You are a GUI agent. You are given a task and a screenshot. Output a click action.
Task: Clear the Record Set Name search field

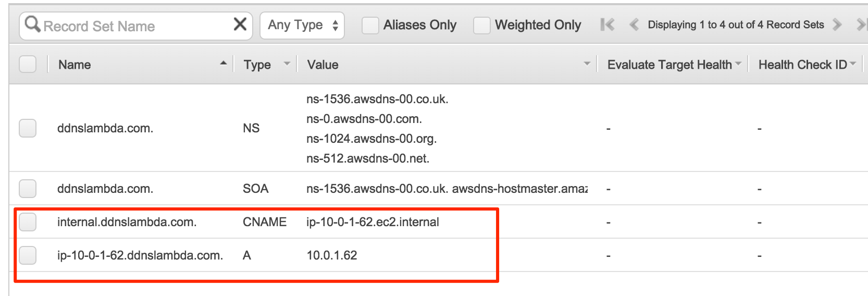240,24
